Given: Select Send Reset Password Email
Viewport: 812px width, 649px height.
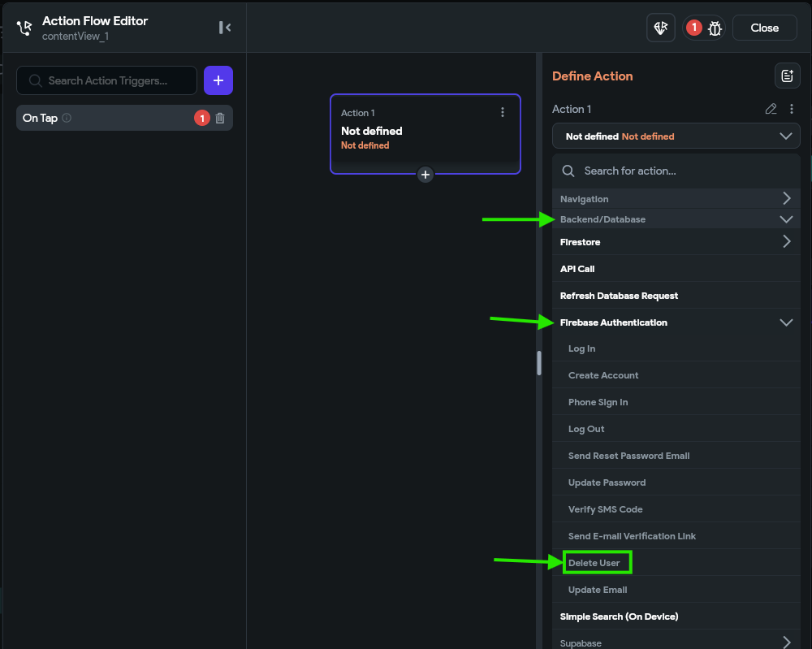Looking at the screenshot, I should coord(676,456).
